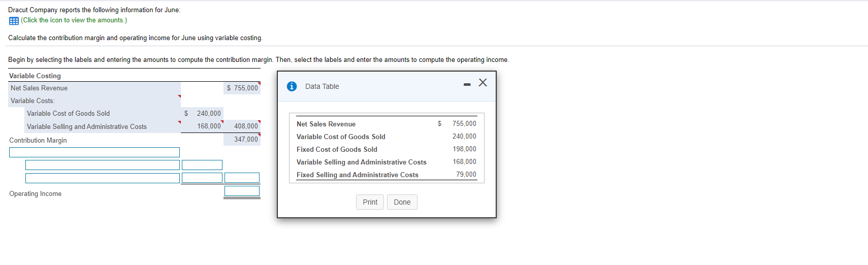Click the 240,000 amount field in worksheet
The image size is (868, 265).
202,113
